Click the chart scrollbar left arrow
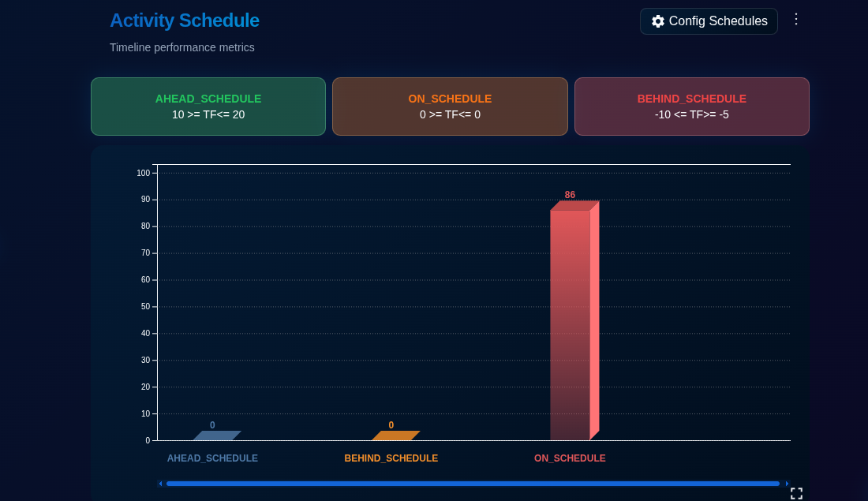Image resolution: width=868 pixels, height=501 pixels. 161,484
